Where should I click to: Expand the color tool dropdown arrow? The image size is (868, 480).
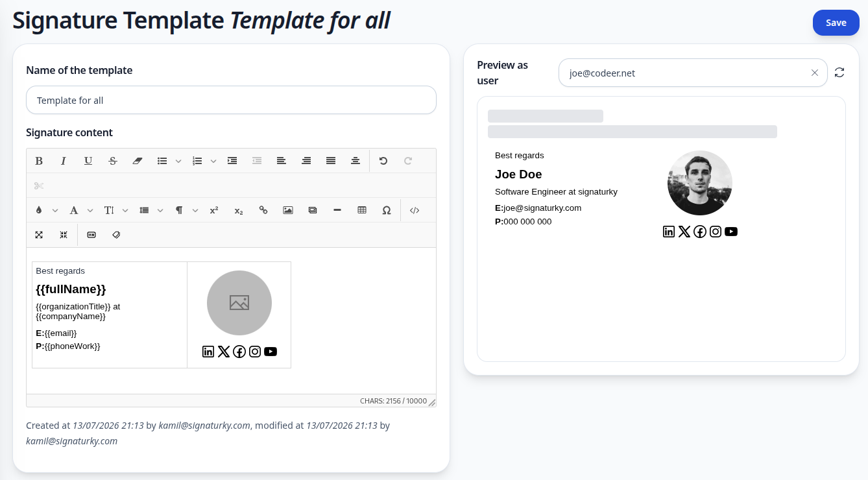pos(55,210)
